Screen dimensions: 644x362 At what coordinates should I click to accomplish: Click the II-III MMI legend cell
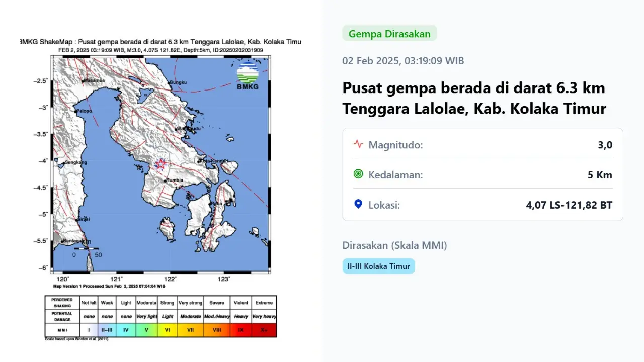107,330
